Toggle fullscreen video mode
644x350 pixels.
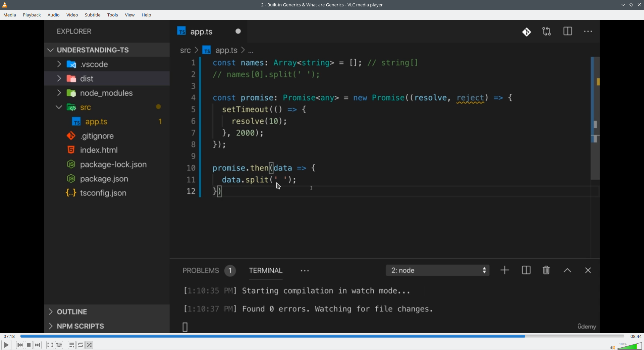coord(50,345)
